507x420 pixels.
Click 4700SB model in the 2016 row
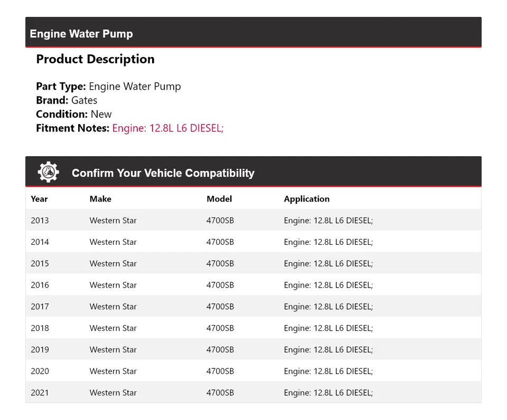pos(220,285)
